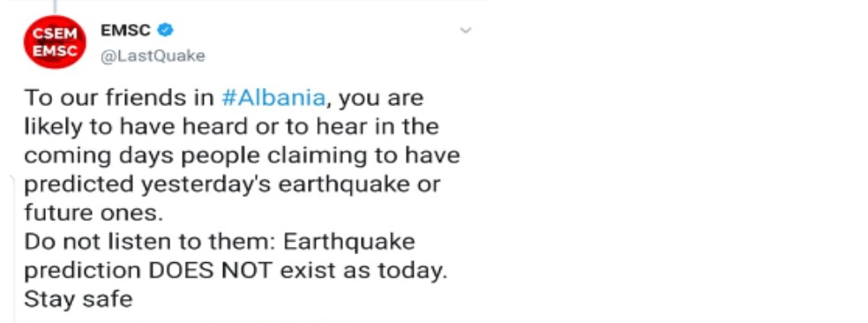Open the #Albania hashtag link
The image size is (868, 323).
pos(273,98)
